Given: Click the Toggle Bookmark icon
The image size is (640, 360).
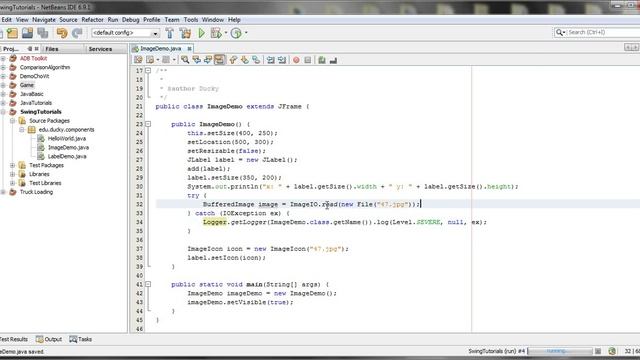Looking at the screenshot, I should [x=256, y=60].
